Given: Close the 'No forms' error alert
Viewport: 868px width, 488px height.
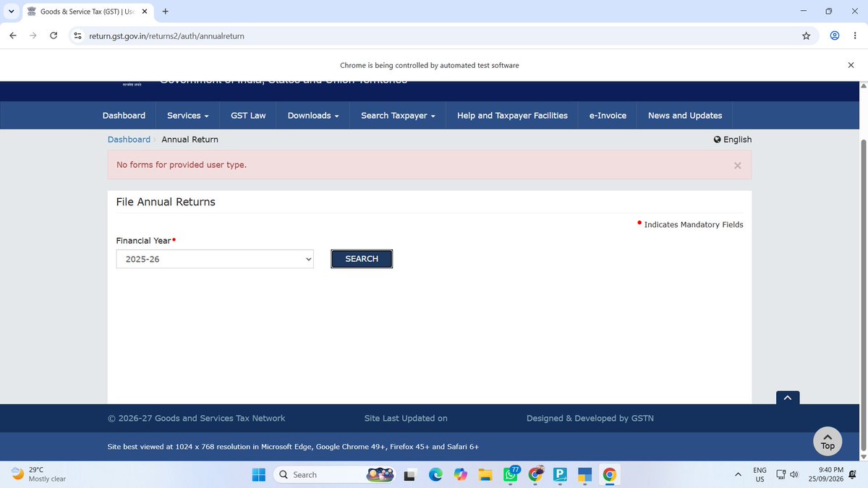Looking at the screenshot, I should point(737,166).
